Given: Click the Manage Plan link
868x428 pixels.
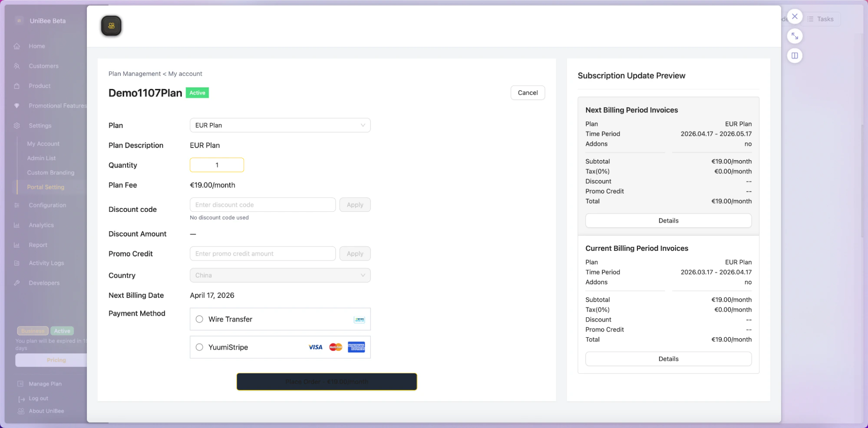Looking at the screenshot, I should pos(45,384).
